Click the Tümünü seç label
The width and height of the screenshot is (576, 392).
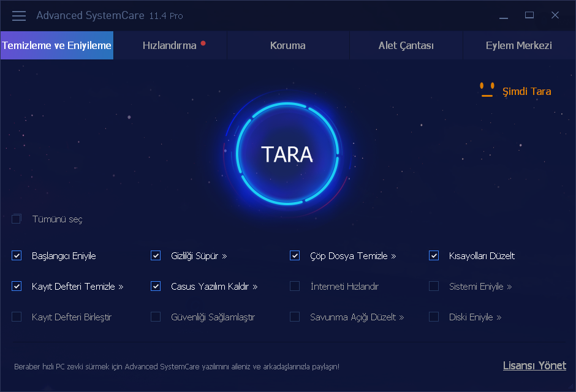(x=58, y=219)
